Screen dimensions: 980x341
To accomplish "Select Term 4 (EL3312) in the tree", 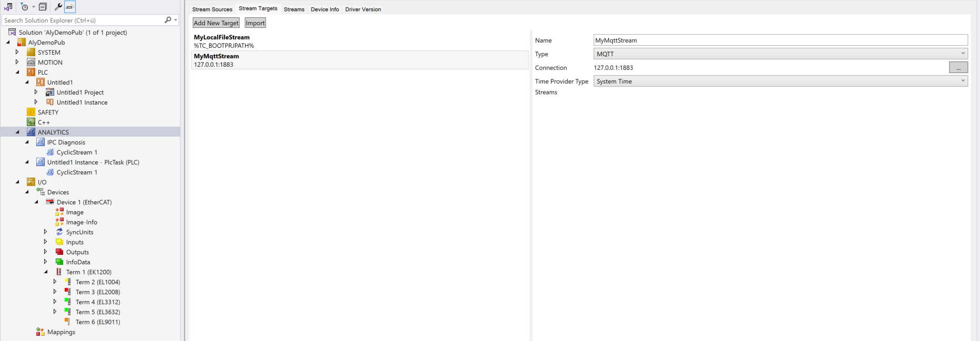I will point(98,302).
